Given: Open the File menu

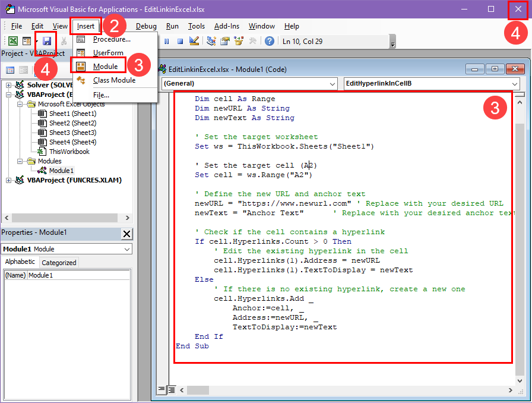Looking at the screenshot, I should [16, 26].
